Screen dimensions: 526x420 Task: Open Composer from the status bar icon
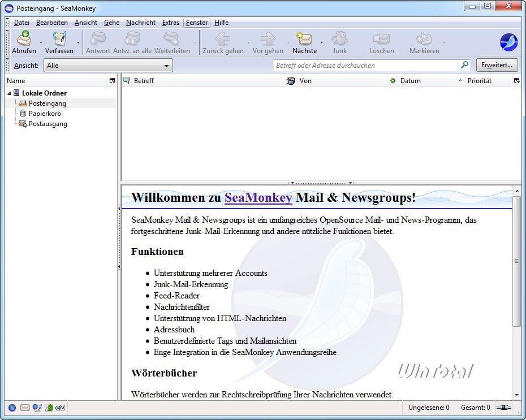[37, 408]
